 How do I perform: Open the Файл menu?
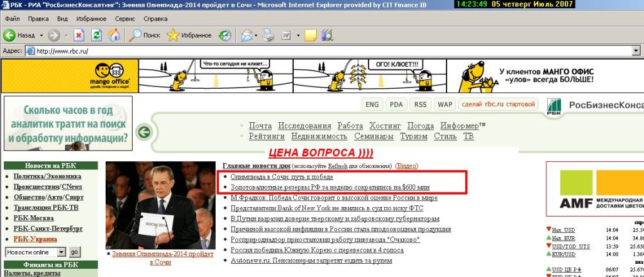(12, 19)
